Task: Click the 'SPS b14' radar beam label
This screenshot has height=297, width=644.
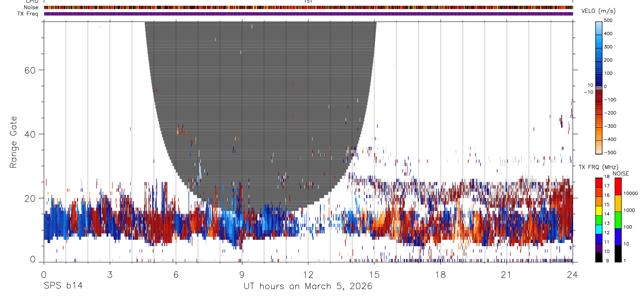Action: [x=63, y=286]
